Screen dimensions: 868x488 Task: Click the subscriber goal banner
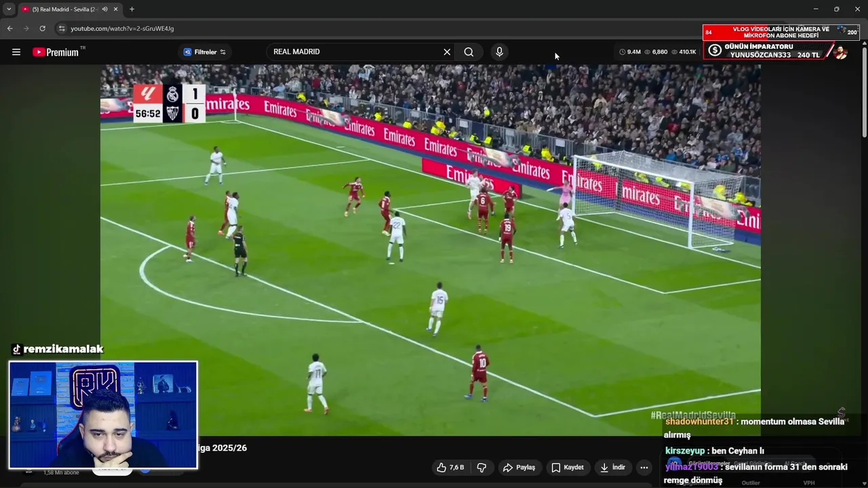(x=781, y=33)
